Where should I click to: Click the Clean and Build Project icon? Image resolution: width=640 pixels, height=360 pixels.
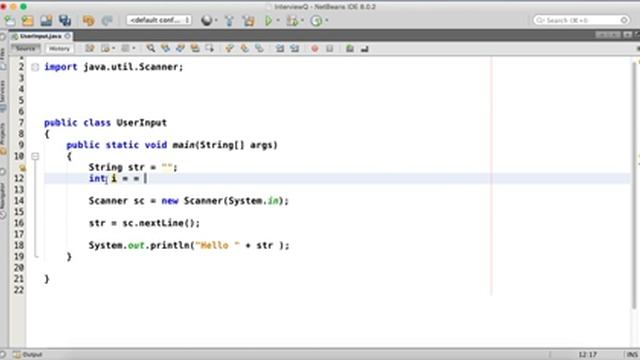tap(248, 20)
